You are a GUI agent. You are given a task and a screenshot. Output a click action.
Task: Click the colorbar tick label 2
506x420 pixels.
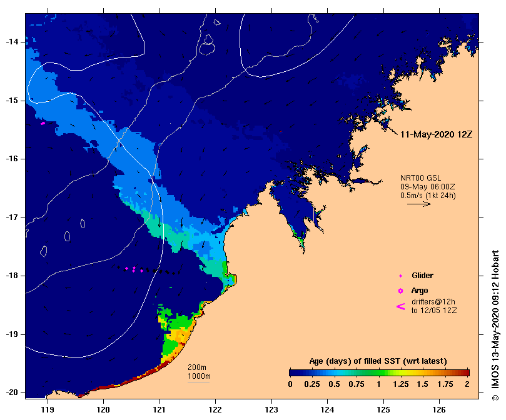pos(467,384)
